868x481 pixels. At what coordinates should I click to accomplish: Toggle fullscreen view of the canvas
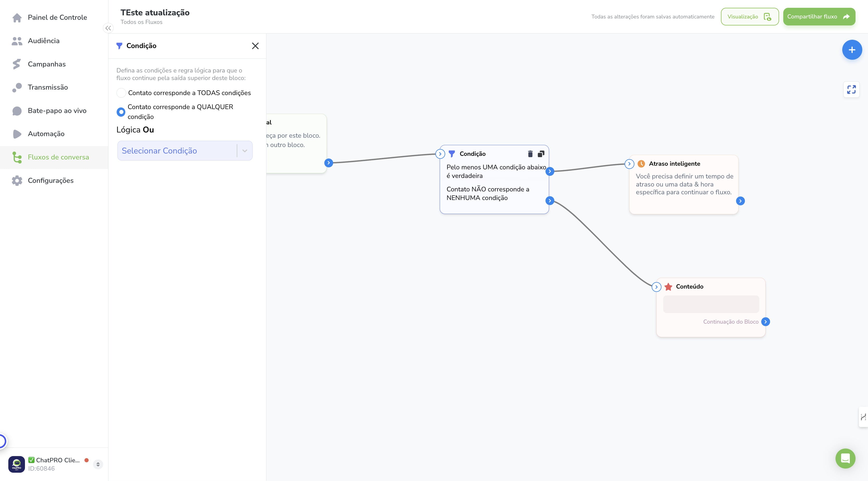(851, 90)
